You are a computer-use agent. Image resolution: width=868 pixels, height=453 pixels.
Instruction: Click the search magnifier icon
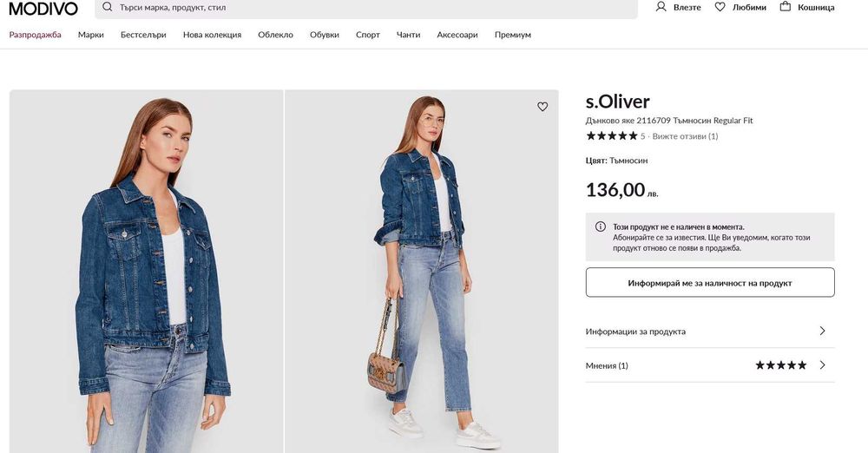pyautogui.click(x=107, y=7)
